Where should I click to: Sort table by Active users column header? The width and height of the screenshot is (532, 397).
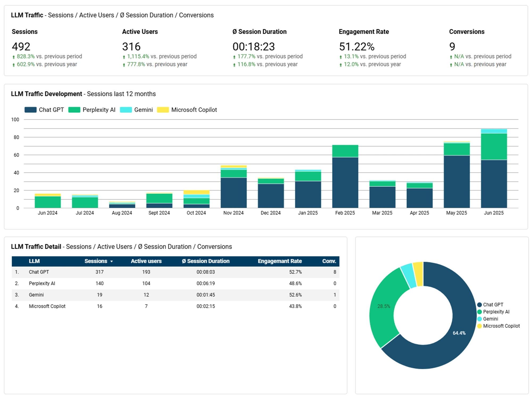coord(146,261)
